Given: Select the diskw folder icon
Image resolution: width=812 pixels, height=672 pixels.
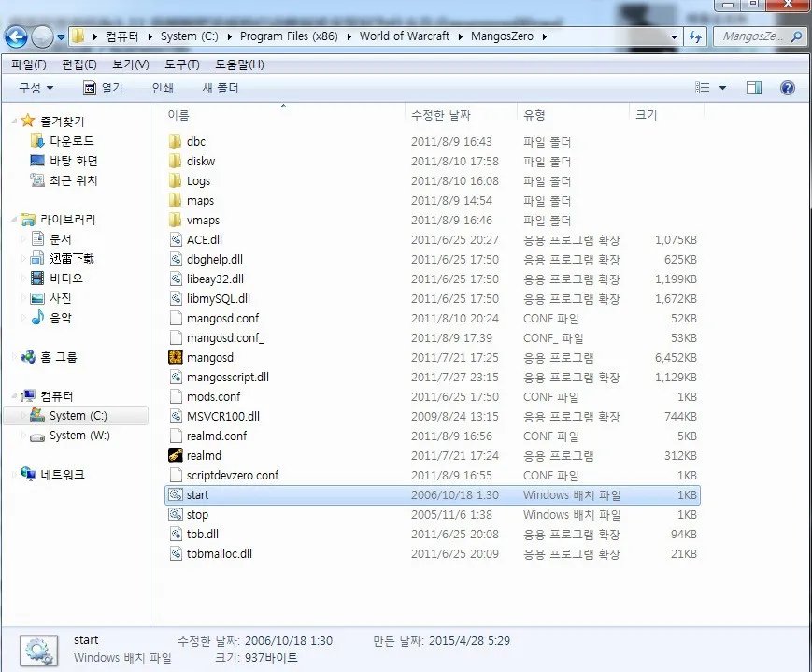Looking at the screenshot, I should click(176, 161).
